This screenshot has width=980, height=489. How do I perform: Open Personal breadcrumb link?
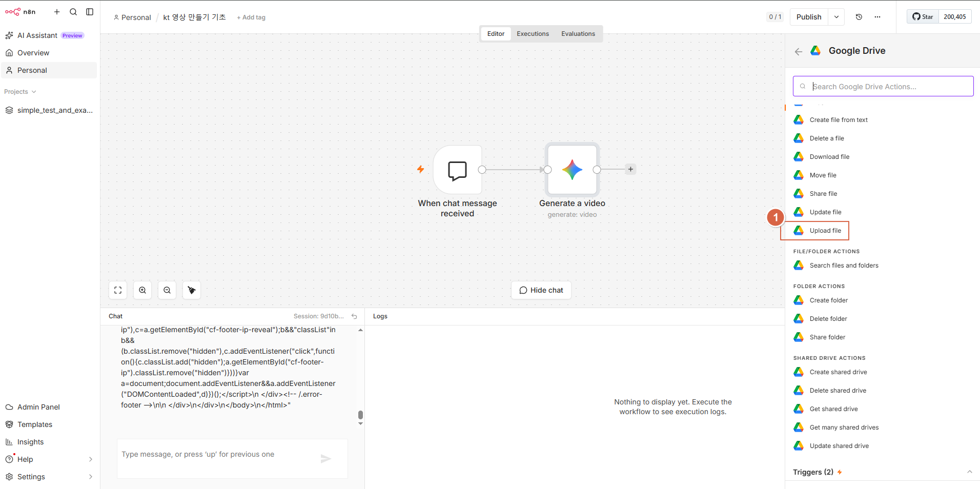(132, 17)
